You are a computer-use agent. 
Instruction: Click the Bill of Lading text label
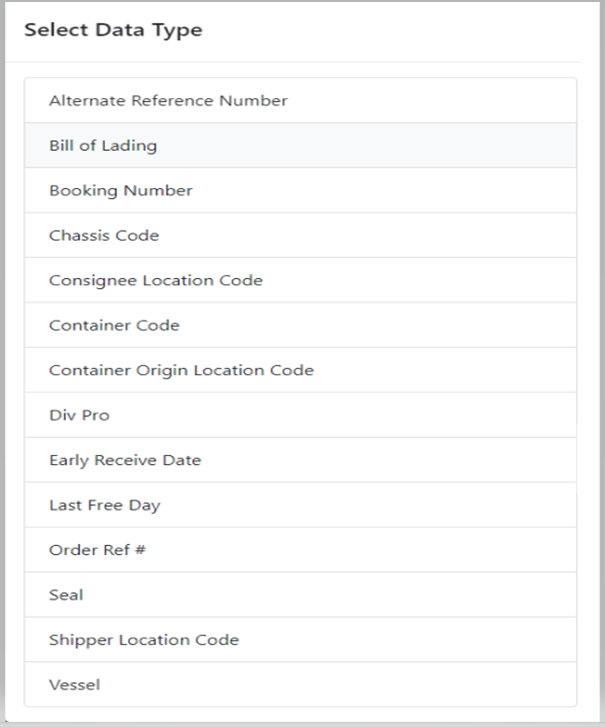point(103,146)
